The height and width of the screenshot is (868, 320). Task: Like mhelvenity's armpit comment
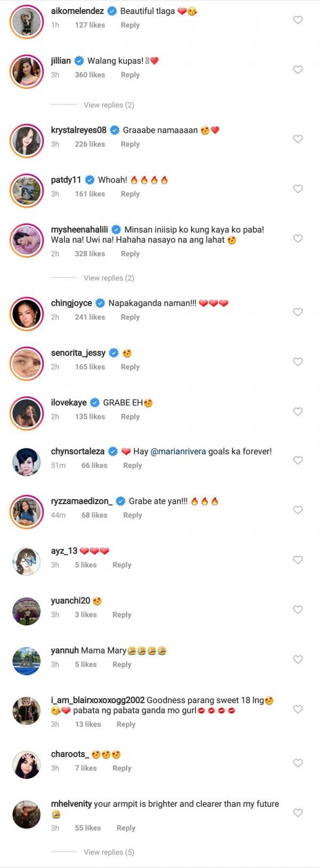pos(298,813)
